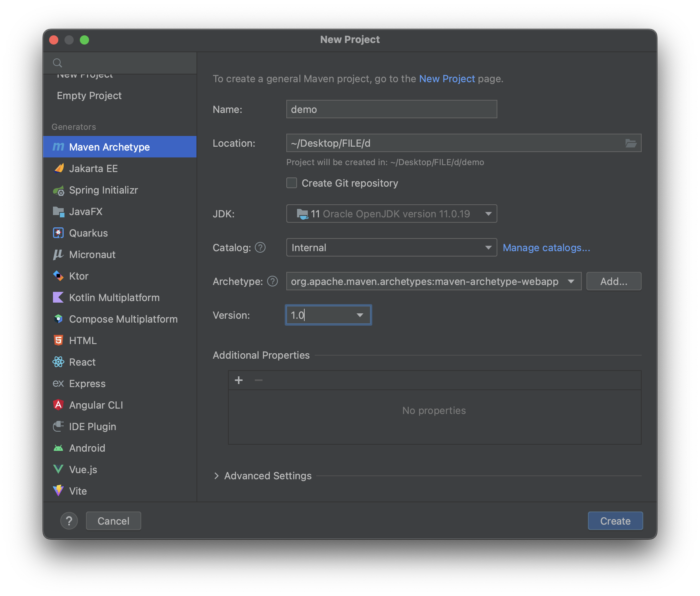This screenshot has width=700, height=596.
Task: Click the Quarkus icon
Action: click(58, 233)
